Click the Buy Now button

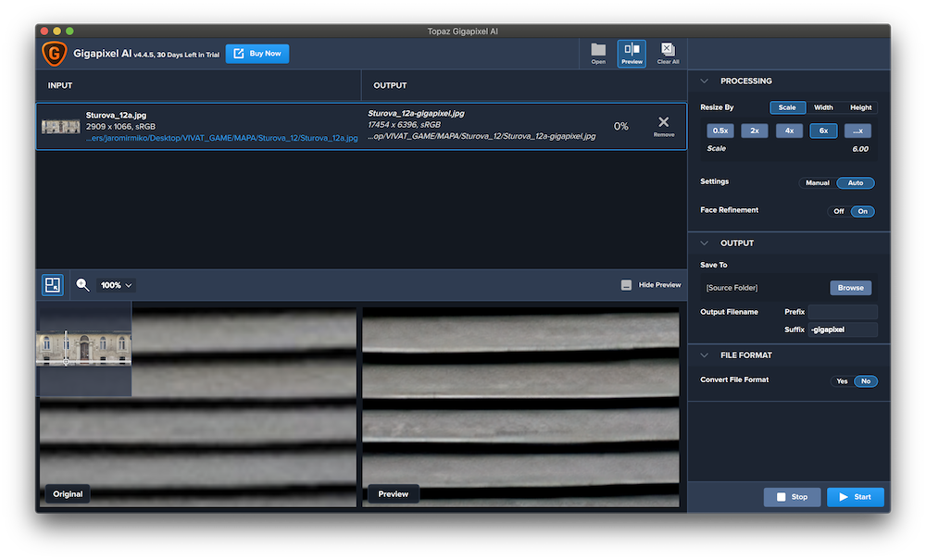(257, 54)
